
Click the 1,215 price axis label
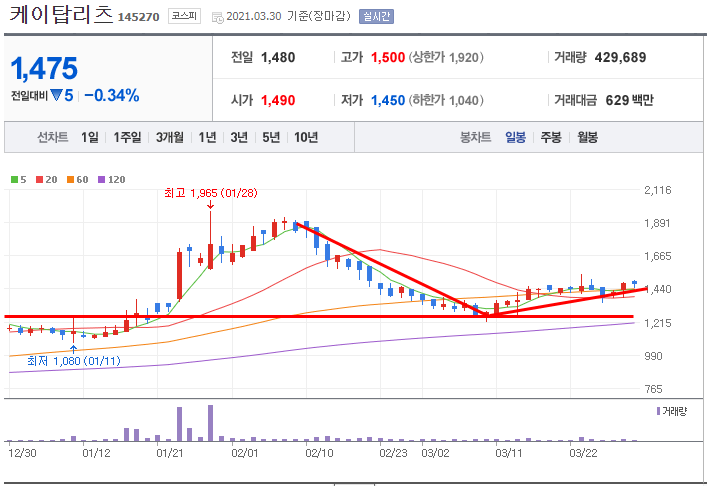pos(658,323)
